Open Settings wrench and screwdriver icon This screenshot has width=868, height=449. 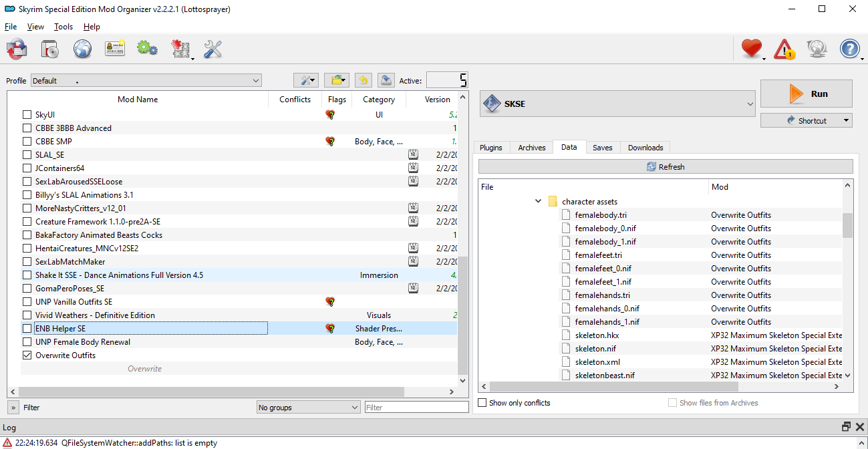coord(212,49)
